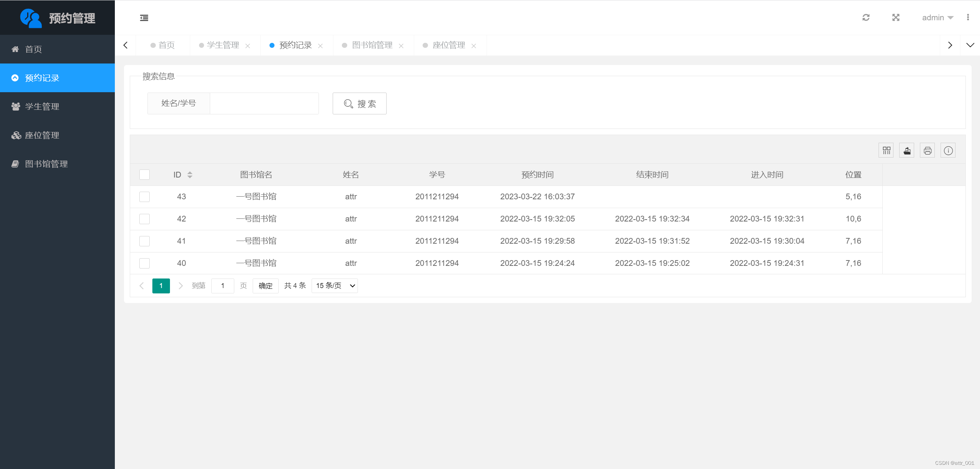Collapse the sidebar with the hamburger icon

click(x=144, y=18)
